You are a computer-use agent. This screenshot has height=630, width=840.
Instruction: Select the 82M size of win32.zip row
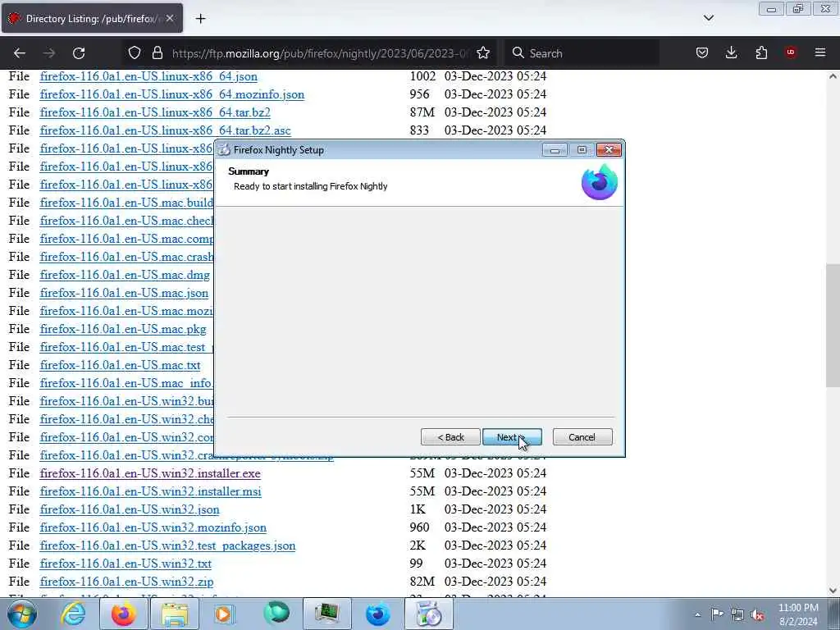click(x=422, y=582)
